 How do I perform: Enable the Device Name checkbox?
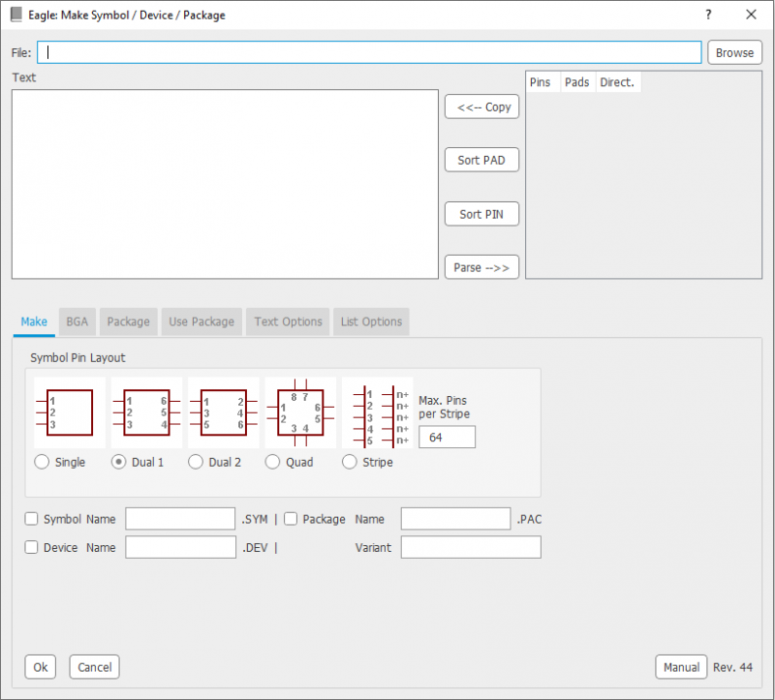(32, 547)
